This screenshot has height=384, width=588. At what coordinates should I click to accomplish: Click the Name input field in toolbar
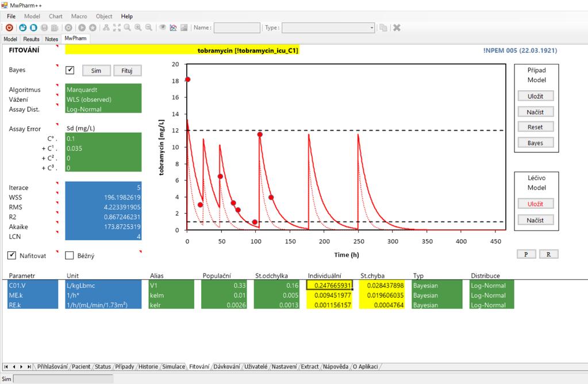click(x=237, y=28)
